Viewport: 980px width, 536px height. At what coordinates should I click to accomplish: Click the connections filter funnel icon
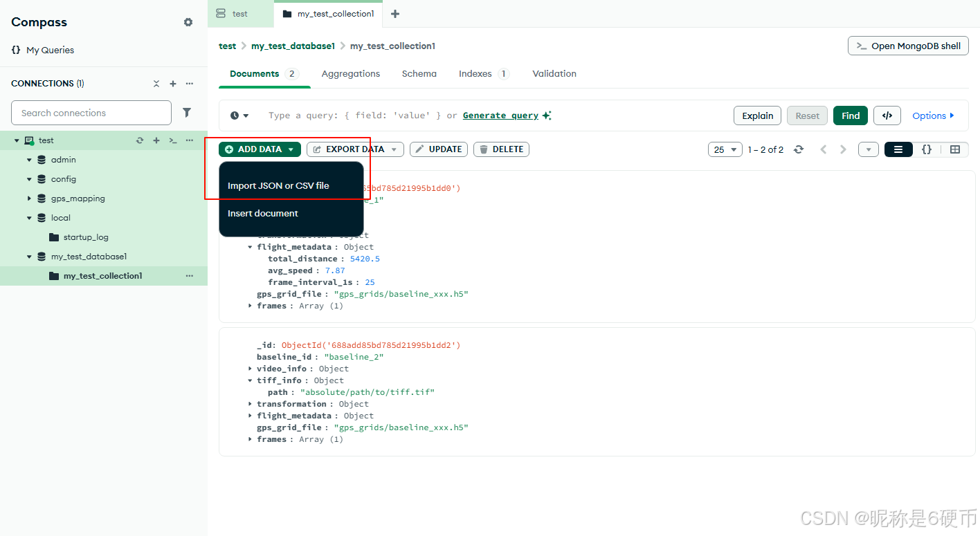coord(187,113)
